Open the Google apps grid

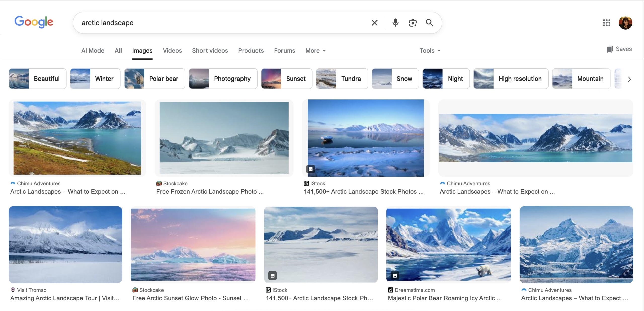(607, 23)
